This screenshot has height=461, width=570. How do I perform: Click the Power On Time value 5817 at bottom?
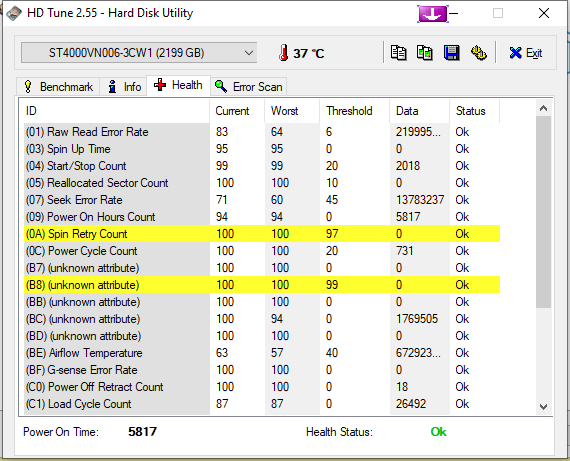click(x=142, y=432)
